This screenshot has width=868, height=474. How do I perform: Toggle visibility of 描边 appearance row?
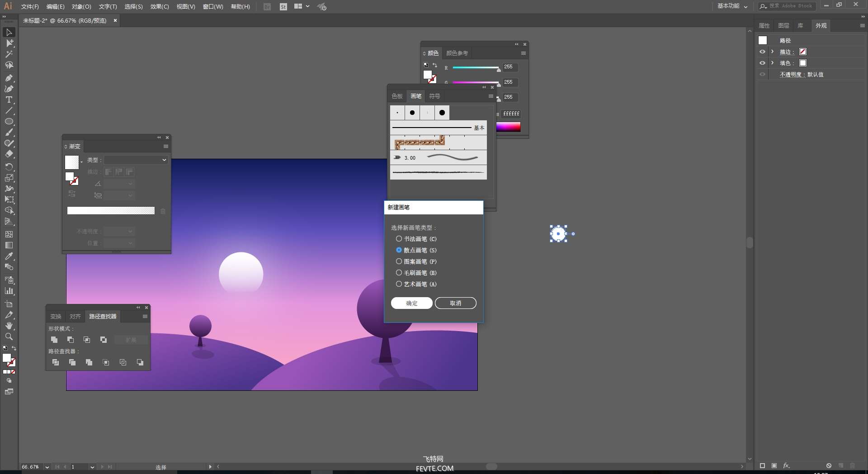(763, 52)
